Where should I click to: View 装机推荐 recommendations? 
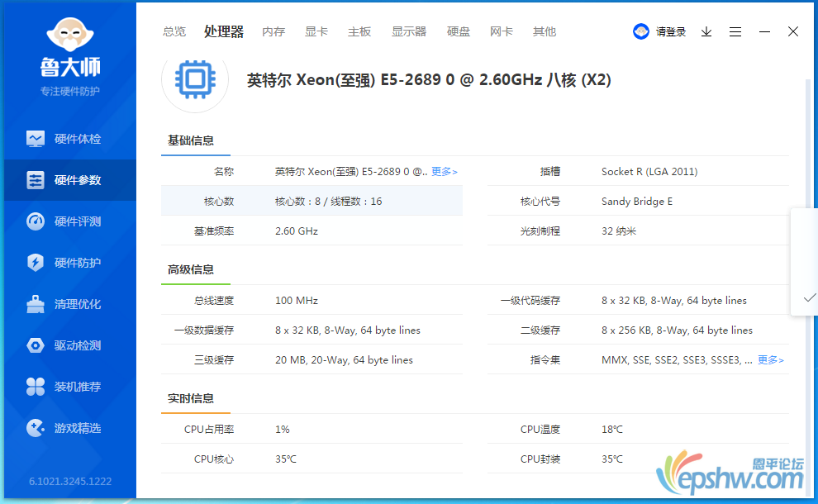[x=70, y=387]
